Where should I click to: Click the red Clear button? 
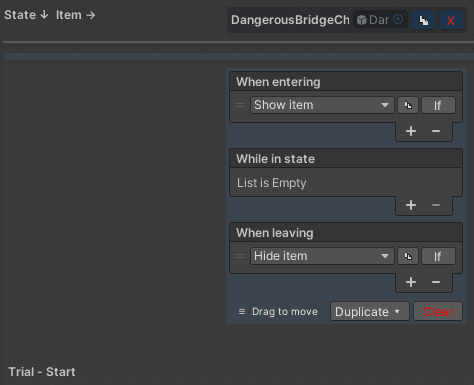[438, 311]
